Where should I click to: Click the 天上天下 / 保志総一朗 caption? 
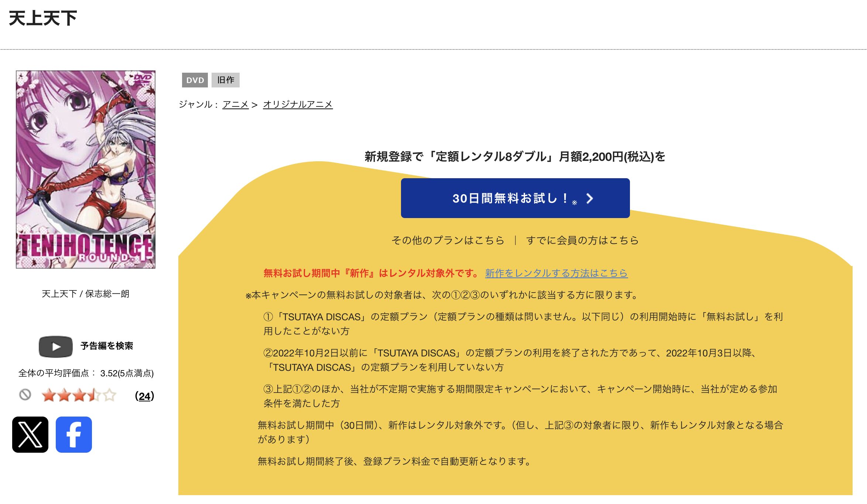coord(85,294)
